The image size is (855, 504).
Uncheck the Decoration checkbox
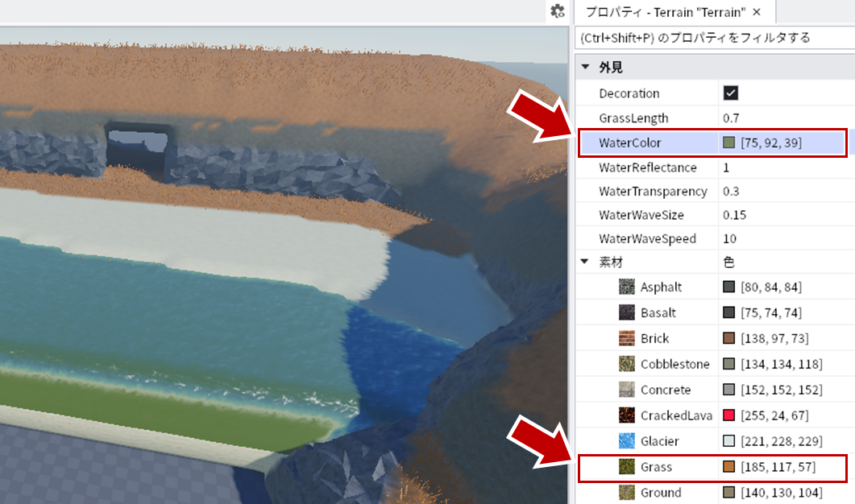point(730,93)
